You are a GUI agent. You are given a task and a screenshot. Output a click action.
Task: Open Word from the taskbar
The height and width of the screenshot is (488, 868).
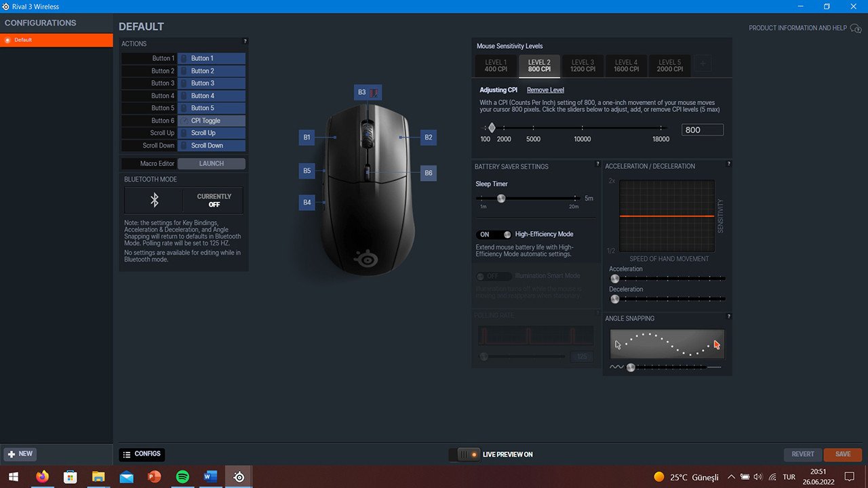point(210,476)
